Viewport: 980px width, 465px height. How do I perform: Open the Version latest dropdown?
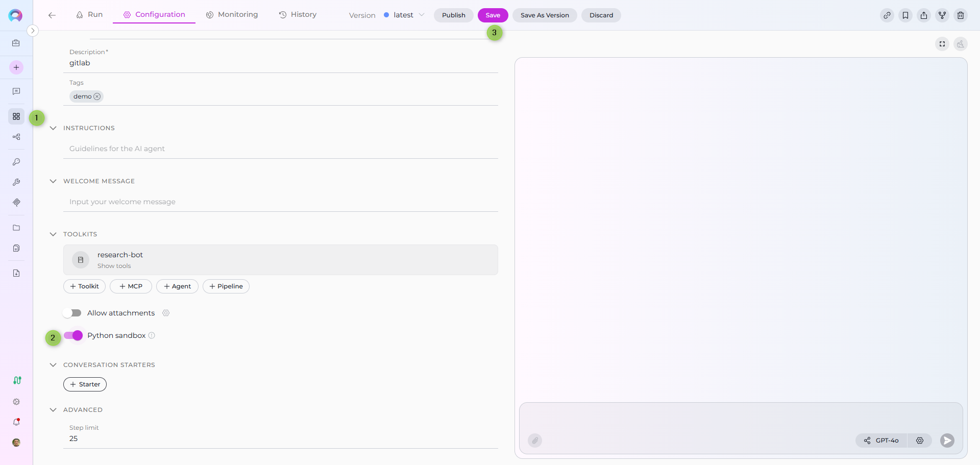tap(404, 15)
